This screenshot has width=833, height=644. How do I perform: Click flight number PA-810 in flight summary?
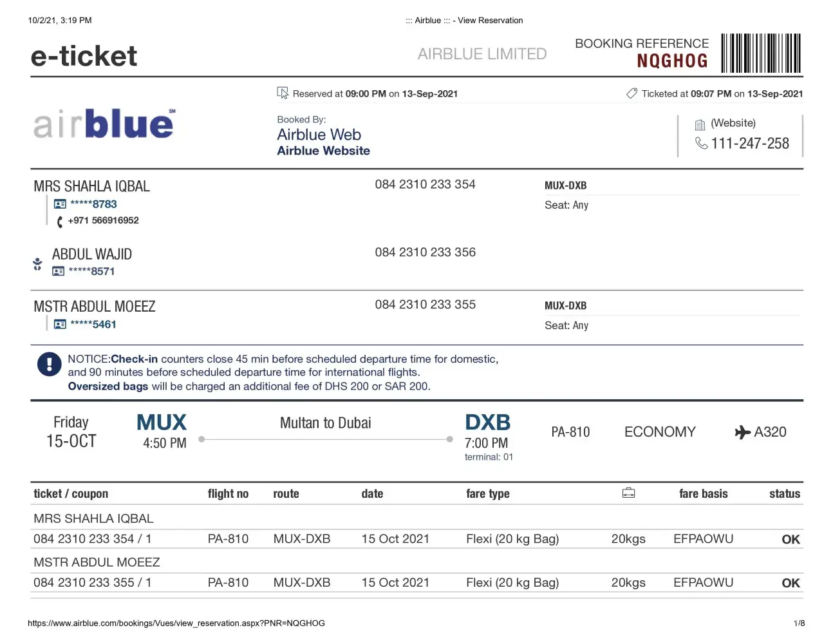pyautogui.click(x=570, y=432)
